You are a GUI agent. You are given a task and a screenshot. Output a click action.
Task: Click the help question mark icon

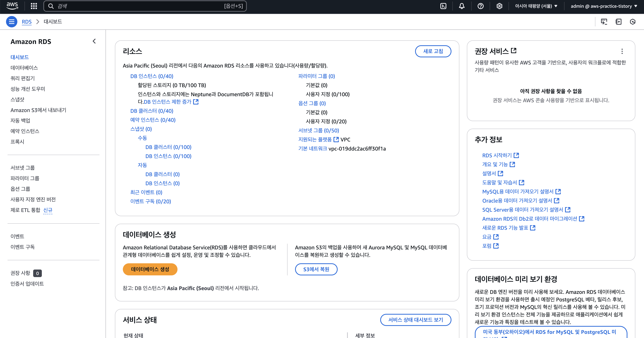(480, 6)
